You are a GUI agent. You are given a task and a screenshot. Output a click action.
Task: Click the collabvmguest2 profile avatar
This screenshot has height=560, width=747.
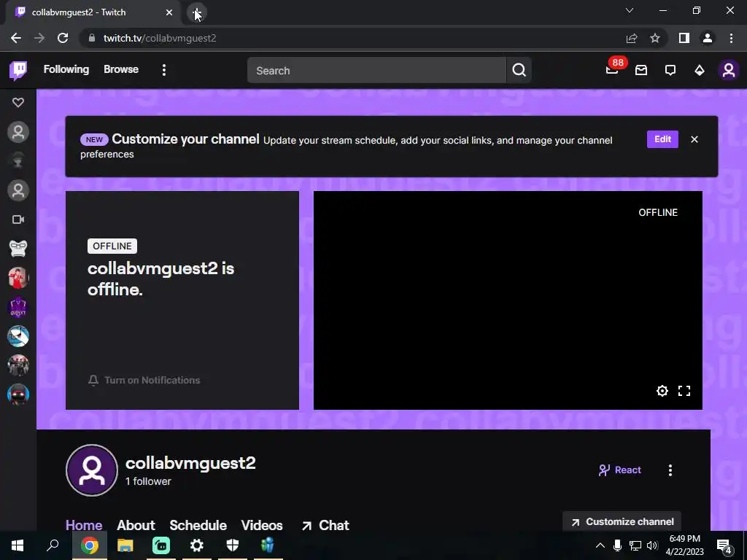click(x=92, y=470)
